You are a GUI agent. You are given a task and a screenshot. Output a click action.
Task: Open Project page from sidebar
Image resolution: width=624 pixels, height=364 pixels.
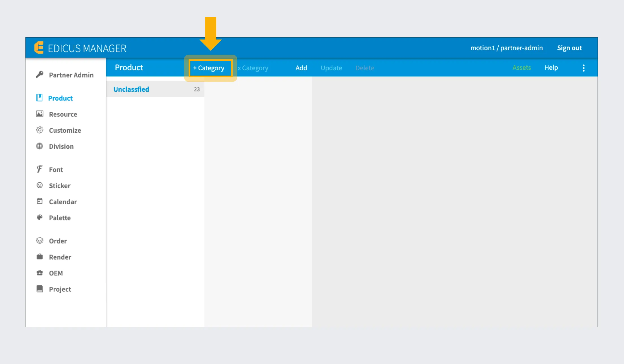coord(60,289)
